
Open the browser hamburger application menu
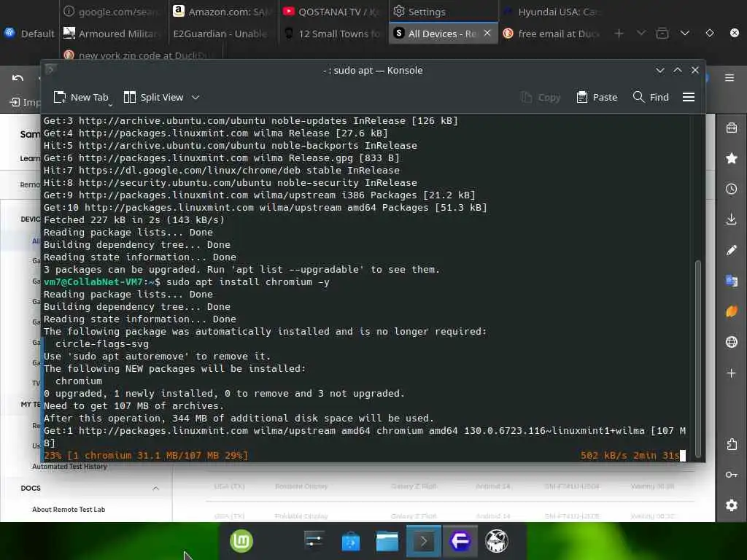(729, 77)
